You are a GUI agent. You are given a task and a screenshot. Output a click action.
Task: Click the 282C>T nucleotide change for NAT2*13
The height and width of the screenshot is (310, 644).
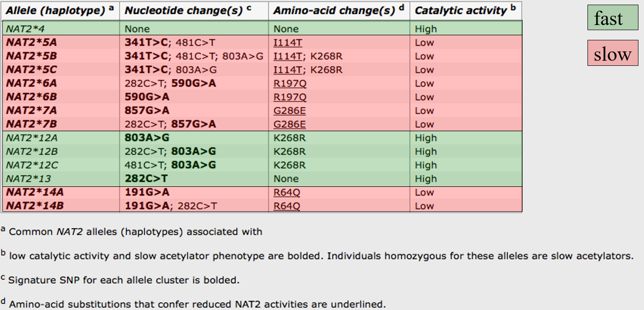click(146, 179)
